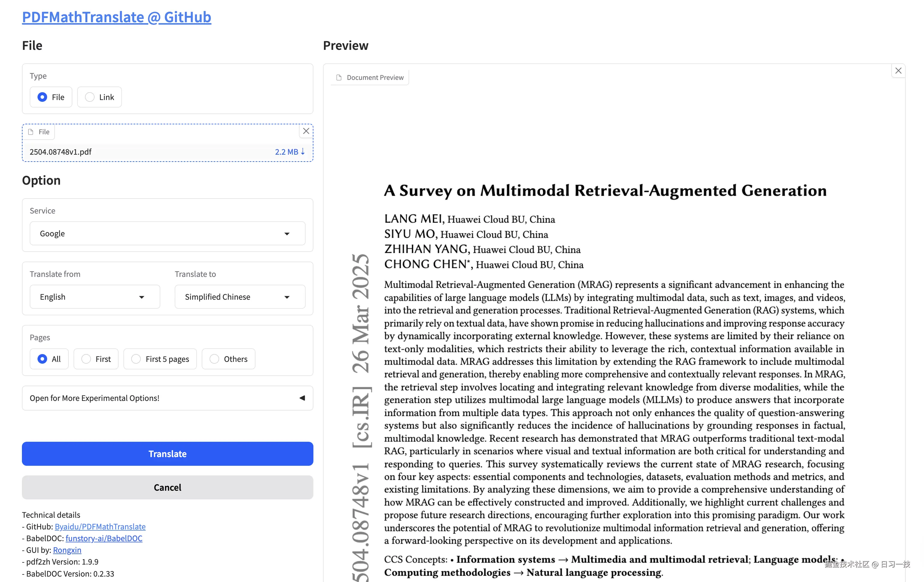This screenshot has width=924, height=582.
Task: Open funstory-ai/BabelDOC link
Action: [x=104, y=538]
